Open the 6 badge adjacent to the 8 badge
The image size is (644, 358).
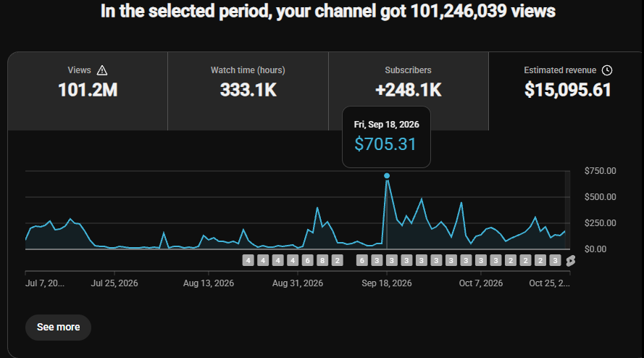coord(307,260)
